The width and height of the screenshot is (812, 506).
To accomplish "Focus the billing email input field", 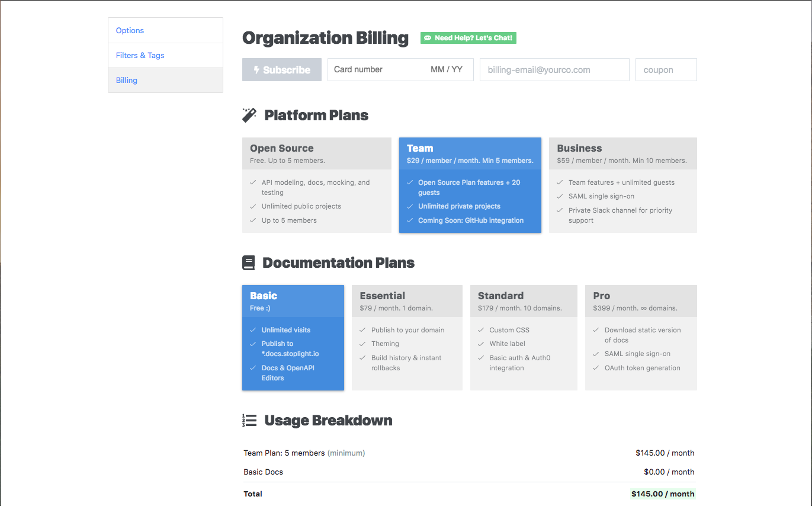I will [554, 70].
